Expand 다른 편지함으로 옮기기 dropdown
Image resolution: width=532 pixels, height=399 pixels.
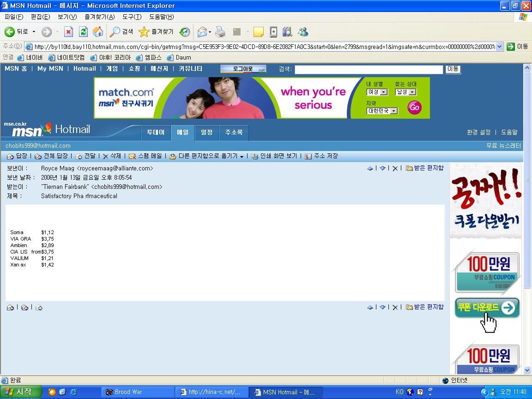pyautogui.click(x=242, y=157)
